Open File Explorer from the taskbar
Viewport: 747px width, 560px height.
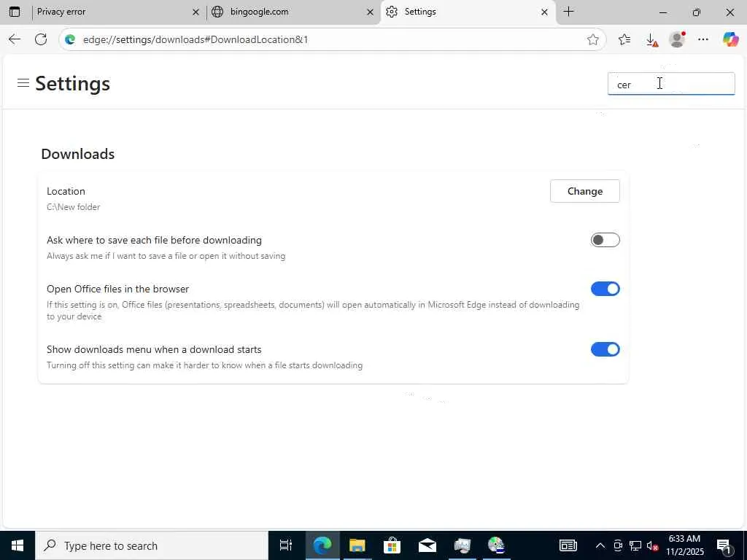[x=357, y=545]
